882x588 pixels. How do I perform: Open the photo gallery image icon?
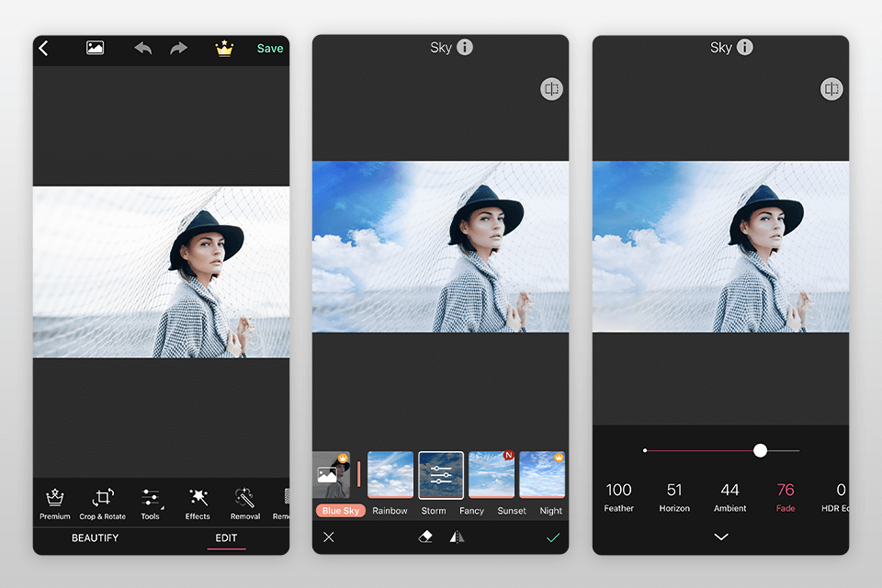[95, 48]
